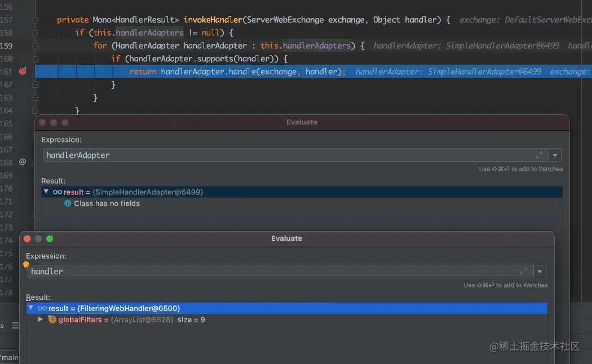
Task: Collapse the if block at line 160
Action: pos(35,59)
